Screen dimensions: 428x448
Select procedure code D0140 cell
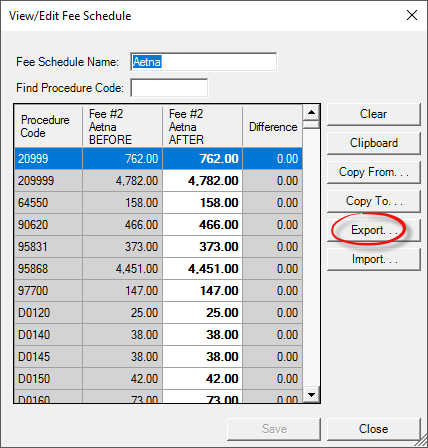pyautogui.click(x=49, y=335)
